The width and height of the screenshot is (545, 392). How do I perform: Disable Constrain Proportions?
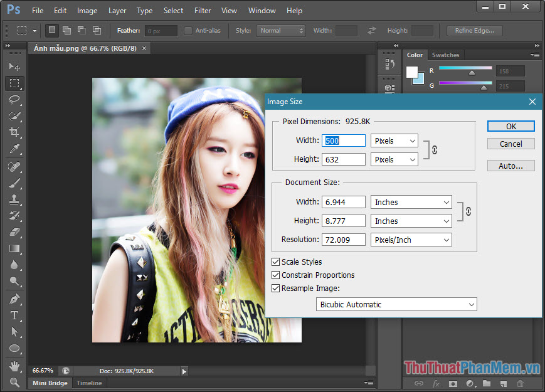pos(275,275)
